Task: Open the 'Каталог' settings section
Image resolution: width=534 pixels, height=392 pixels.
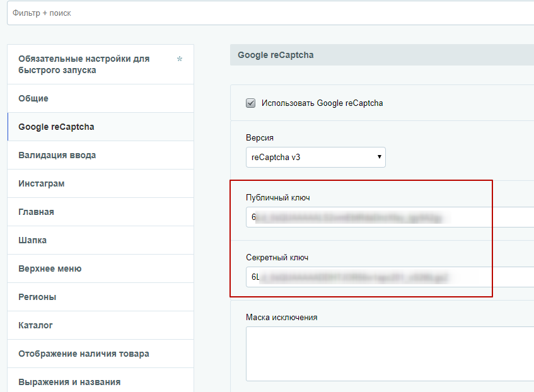Action: point(100,325)
